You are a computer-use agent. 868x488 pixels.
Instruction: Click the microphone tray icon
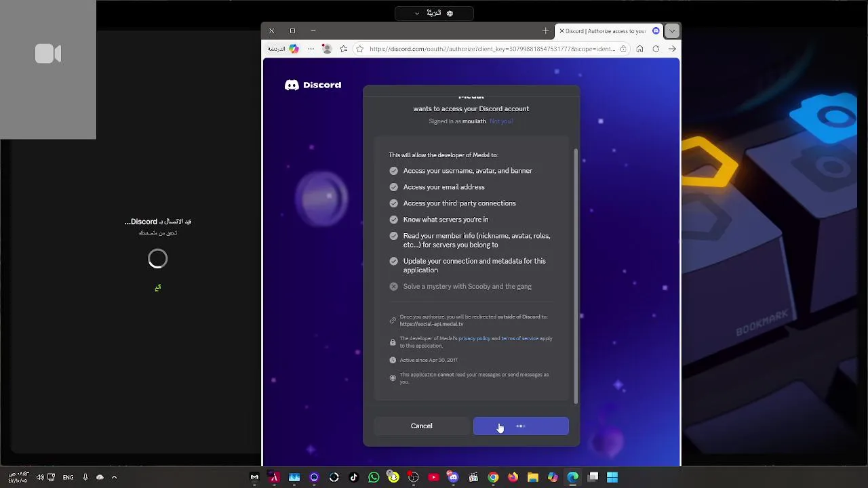pyautogui.click(x=85, y=477)
